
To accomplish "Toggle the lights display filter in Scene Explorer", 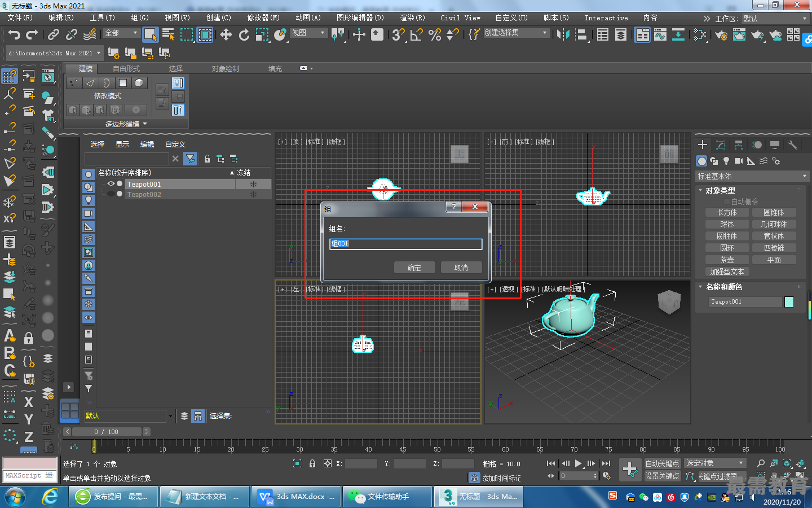I will coord(89,200).
